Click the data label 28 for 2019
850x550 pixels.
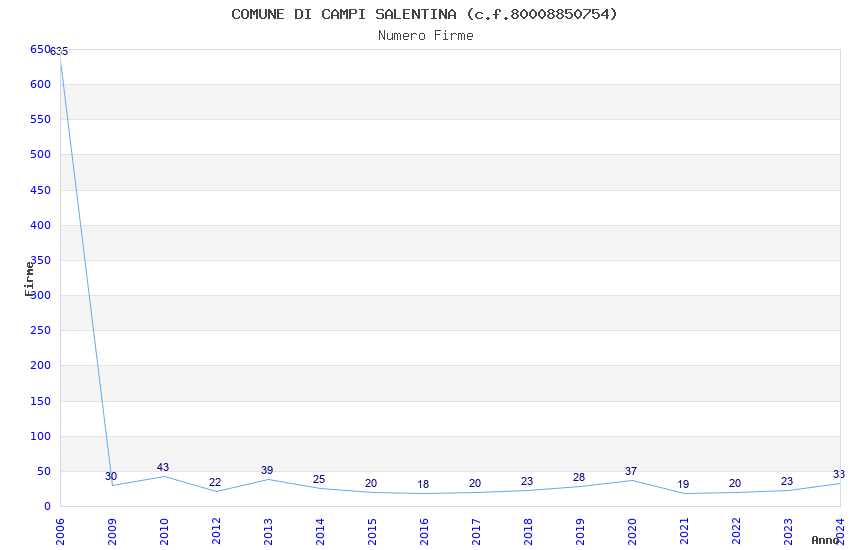(579, 477)
